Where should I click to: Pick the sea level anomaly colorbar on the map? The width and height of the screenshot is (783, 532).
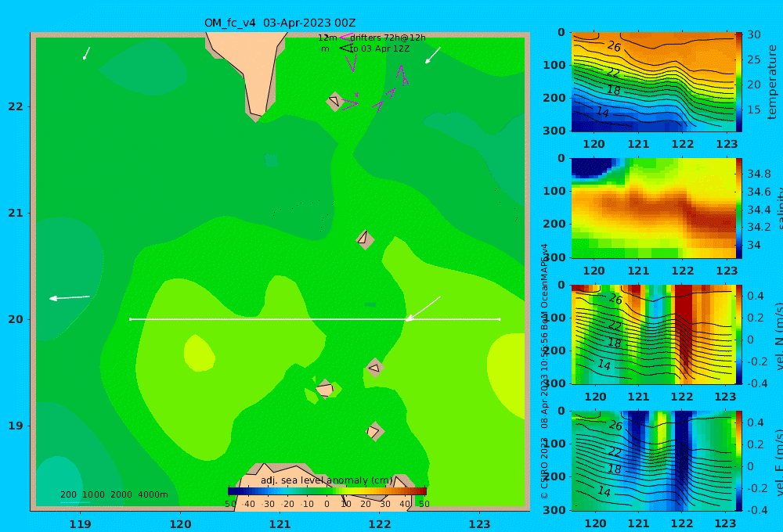click(327, 491)
